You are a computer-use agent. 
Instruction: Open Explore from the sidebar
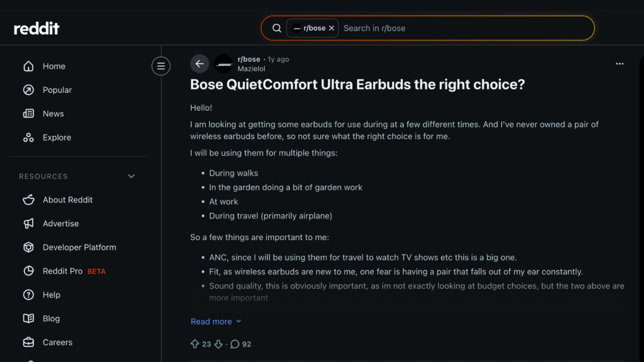coord(56,137)
